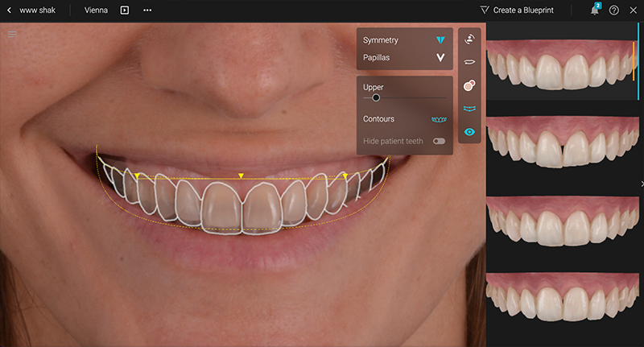Toggle the Symmetry option

[x=440, y=40]
